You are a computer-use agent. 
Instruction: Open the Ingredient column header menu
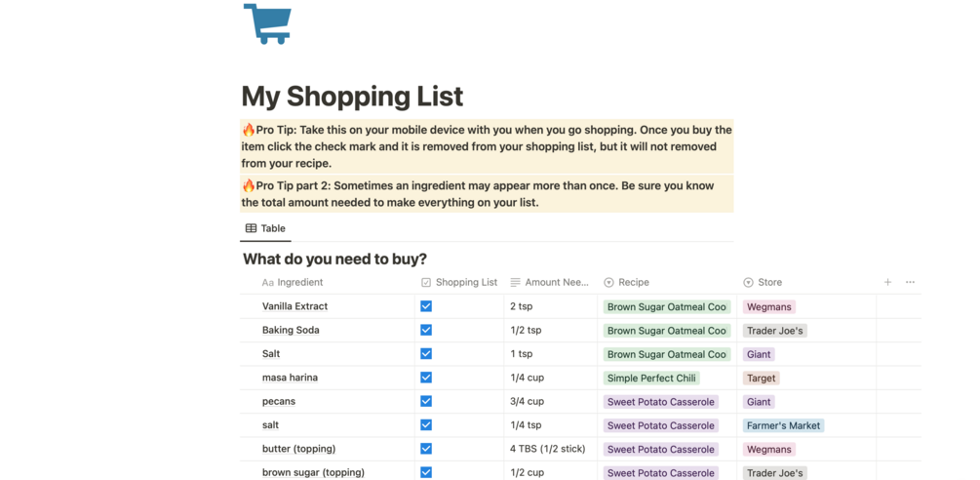[299, 283]
